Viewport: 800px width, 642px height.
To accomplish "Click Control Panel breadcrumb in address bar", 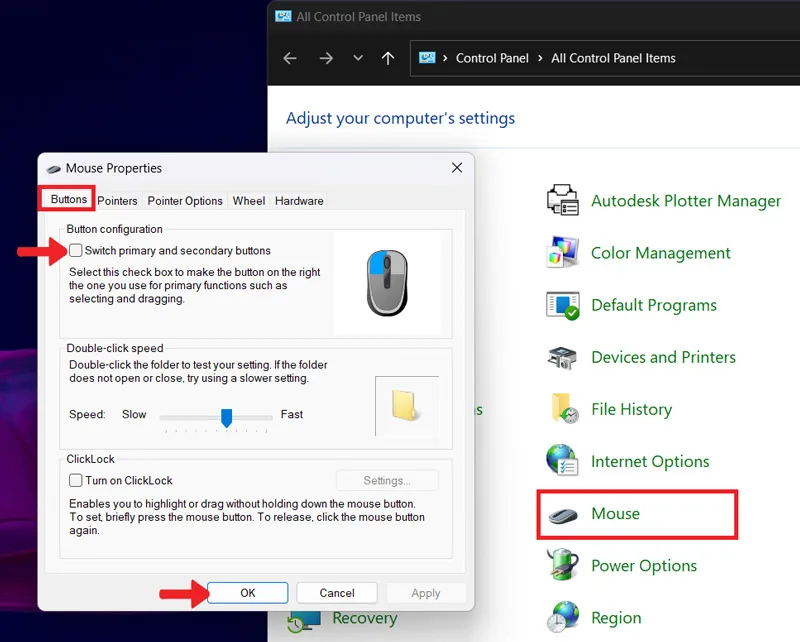I will (492, 58).
